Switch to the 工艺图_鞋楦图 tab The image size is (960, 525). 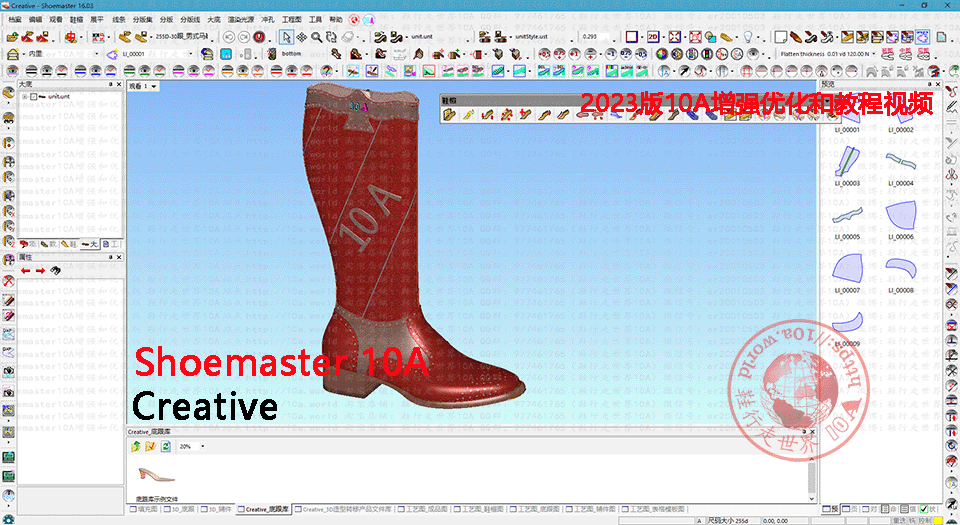point(480,509)
